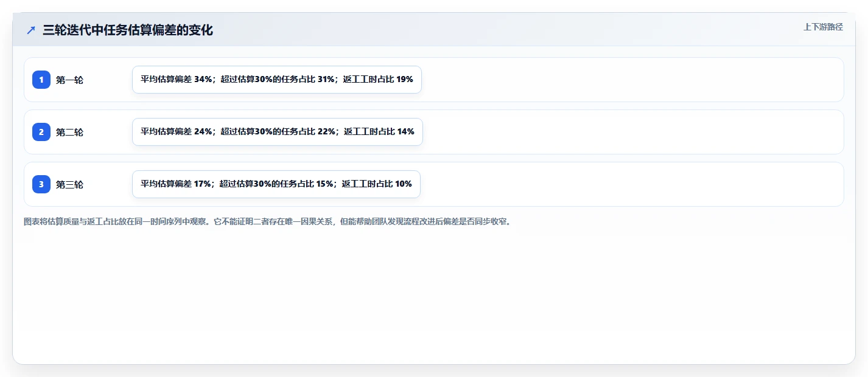Viewport: 868px width, 377px height.
Task: Click the 第二轮 row label
Action: 69,132
